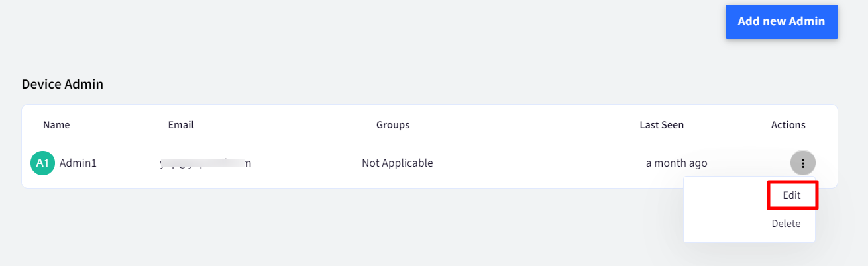
Task: Select the Admin1 name text
Action: coord(78,163)
